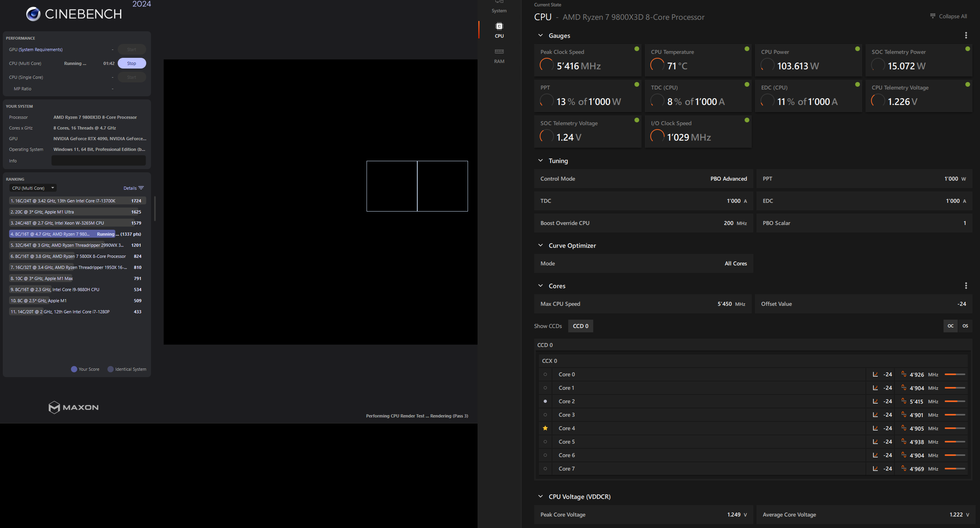The width and height of the screenshot is (980, 528).
Task: Stop the running Multi Core benchmark
Action: coord(132,63)
